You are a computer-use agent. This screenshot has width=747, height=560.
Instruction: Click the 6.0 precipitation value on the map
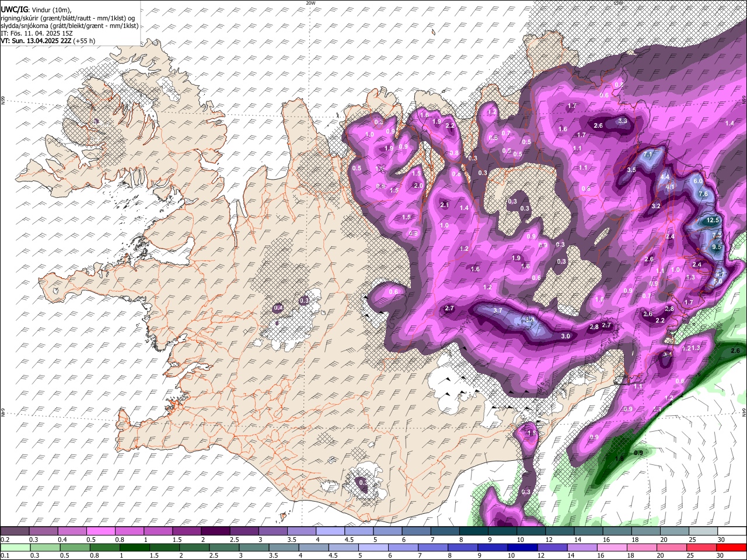pyautogui.click(x=699, y=181)
